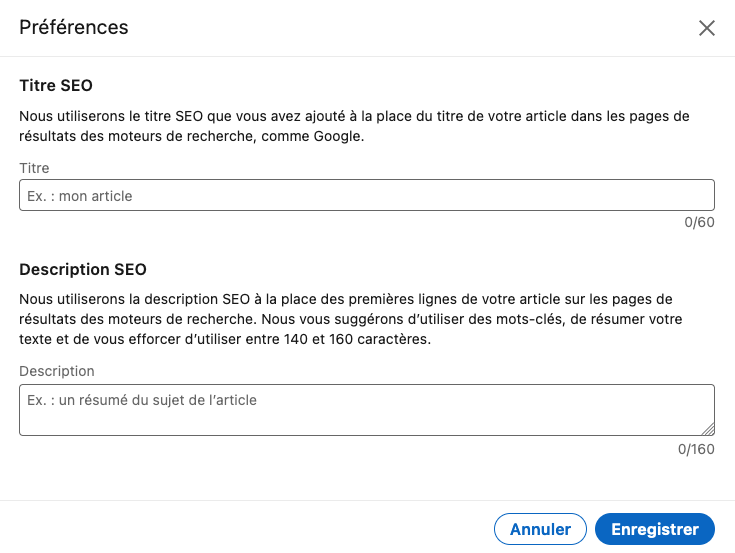Click the 0/160 description character counter

696,449
